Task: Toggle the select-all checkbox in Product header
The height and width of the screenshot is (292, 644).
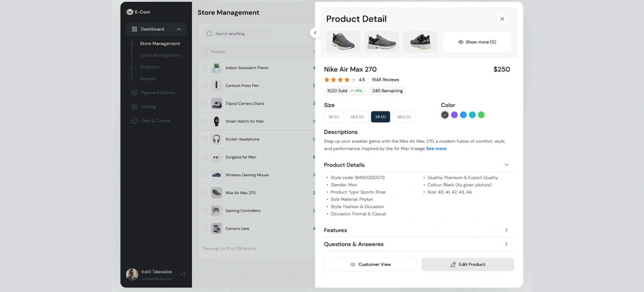Action: click(205, 51)
